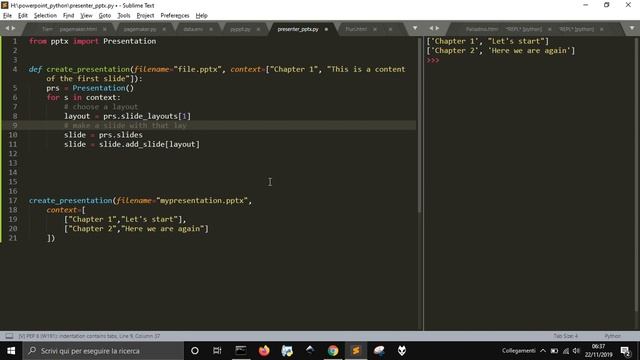The height and width of the screenshot is (360, 640).
Task: Open Chrome from the taskbar
Action: point(333,351)
